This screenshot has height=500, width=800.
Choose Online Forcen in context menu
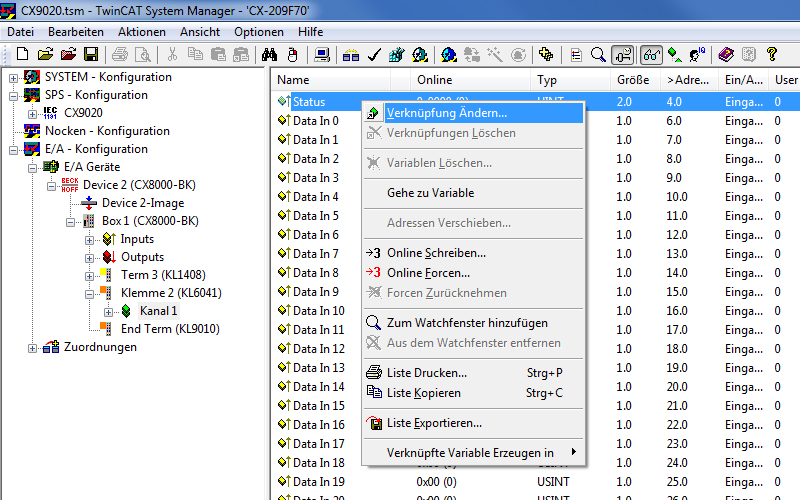473,273
